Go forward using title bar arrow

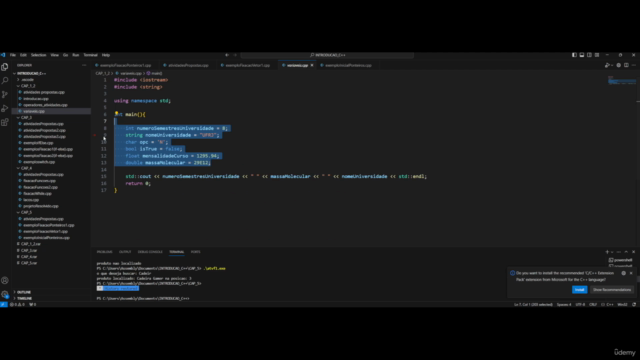click(235, 55)
